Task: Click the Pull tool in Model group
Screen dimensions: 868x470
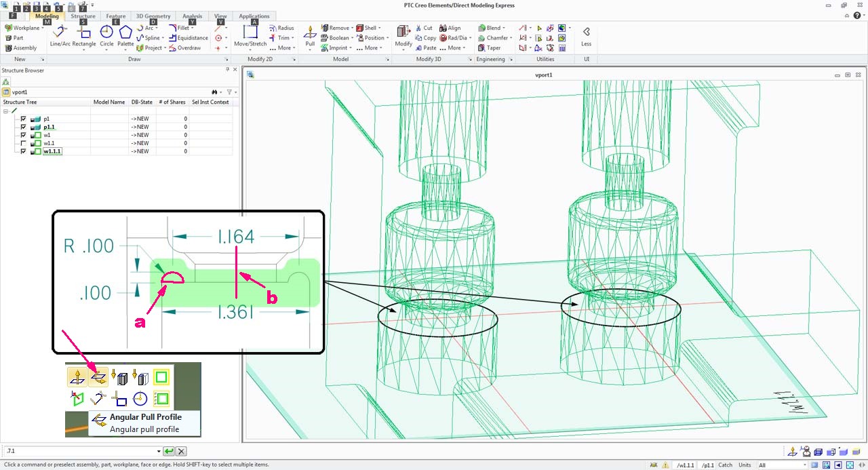Action: pyautogui.click(x=310, y=36)
